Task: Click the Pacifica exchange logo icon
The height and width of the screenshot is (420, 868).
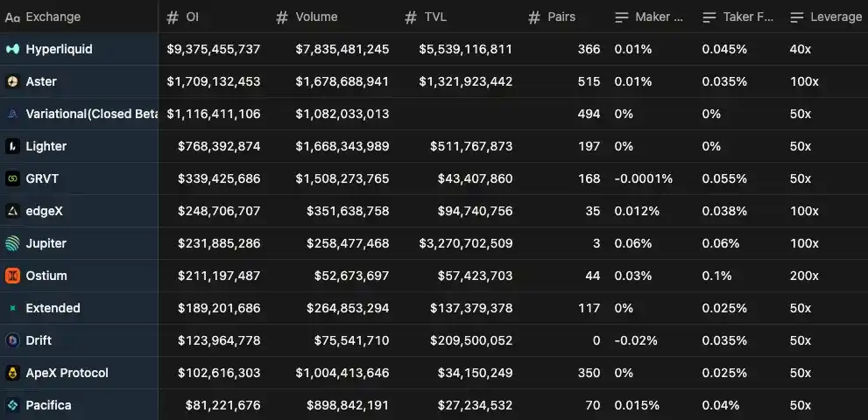Action: pos(12,405)
